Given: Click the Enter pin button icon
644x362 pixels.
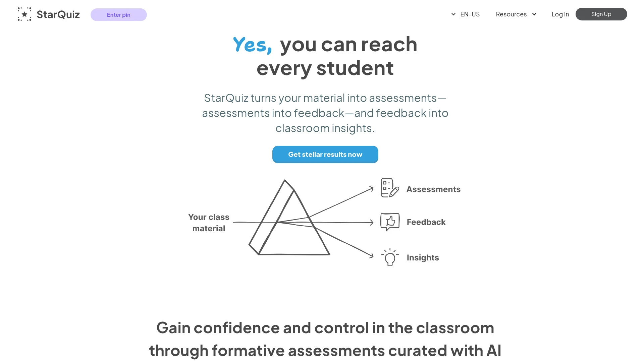Looking at the screenshot, I should coord(118,14).
